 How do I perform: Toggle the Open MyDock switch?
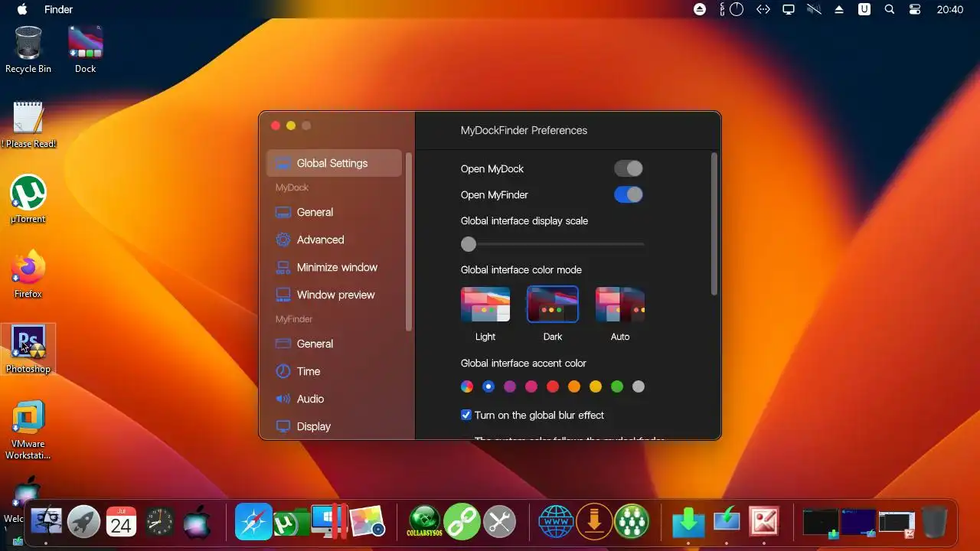click(629, 168)
